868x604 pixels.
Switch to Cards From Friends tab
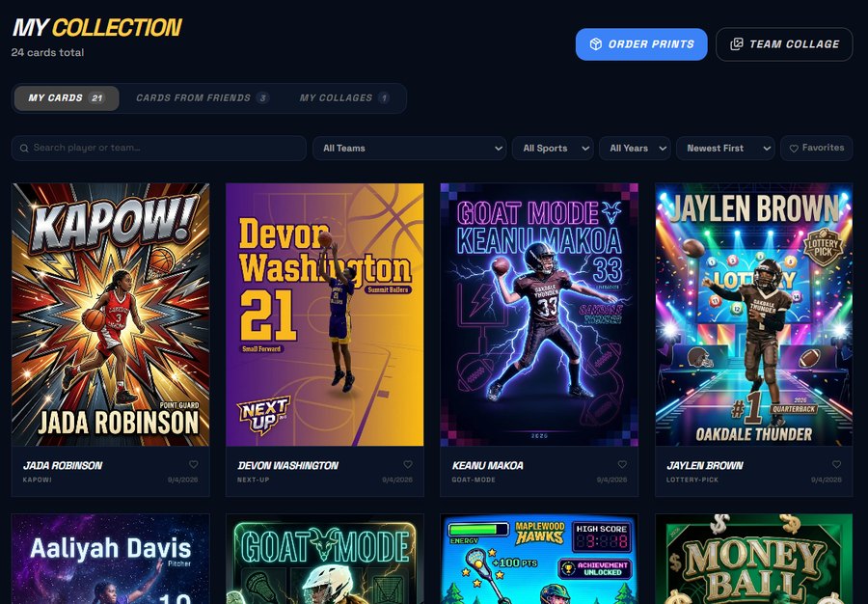click(x=203, y=98)
